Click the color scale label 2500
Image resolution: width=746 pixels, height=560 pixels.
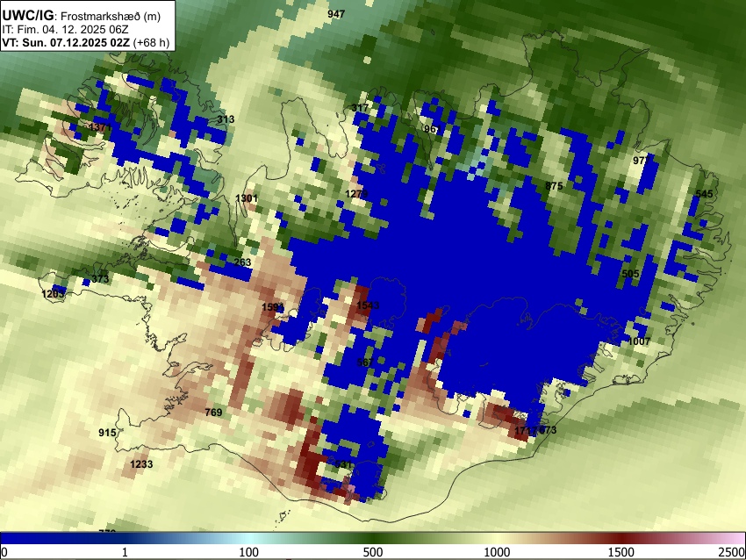[733, 552]
